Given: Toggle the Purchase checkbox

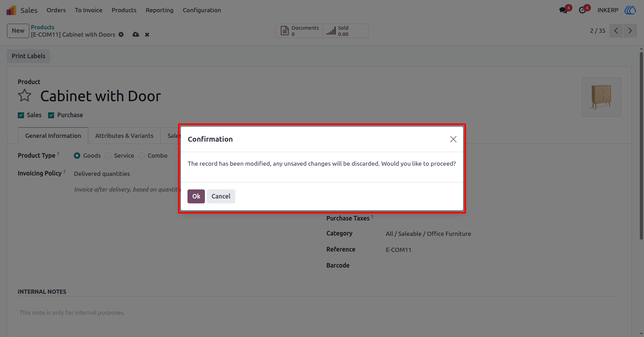Looking at the screenshot, I should pos(51,115).
